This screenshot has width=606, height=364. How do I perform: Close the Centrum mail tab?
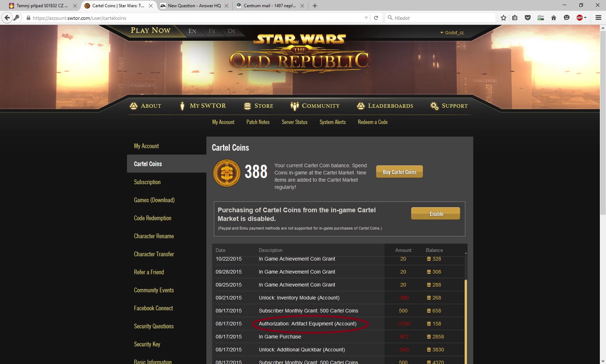[302, 6]
